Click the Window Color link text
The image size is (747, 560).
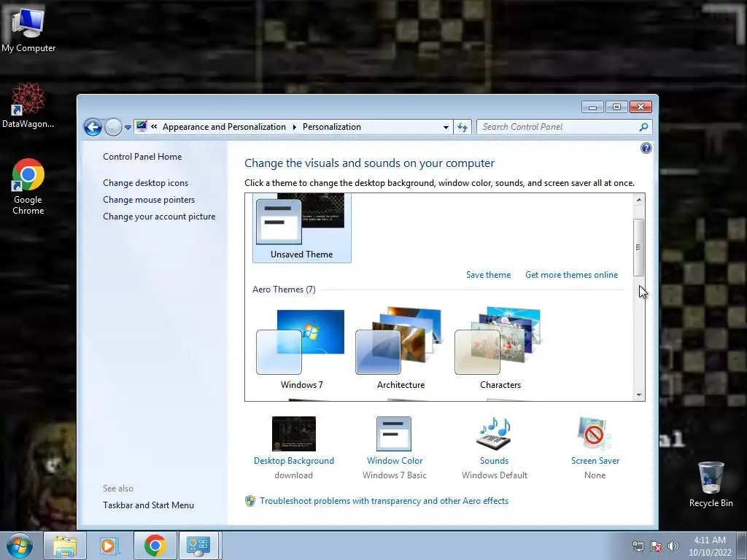pos(395,461)
